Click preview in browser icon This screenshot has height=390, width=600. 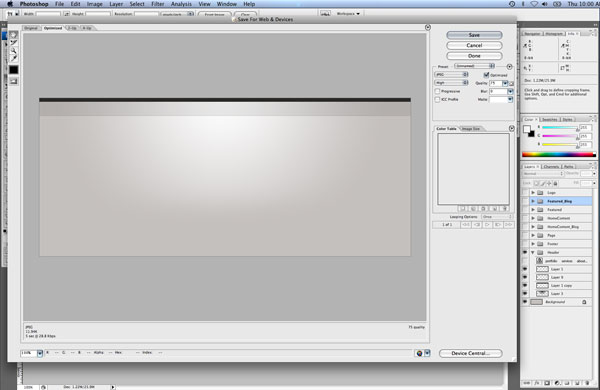(419, 353)
